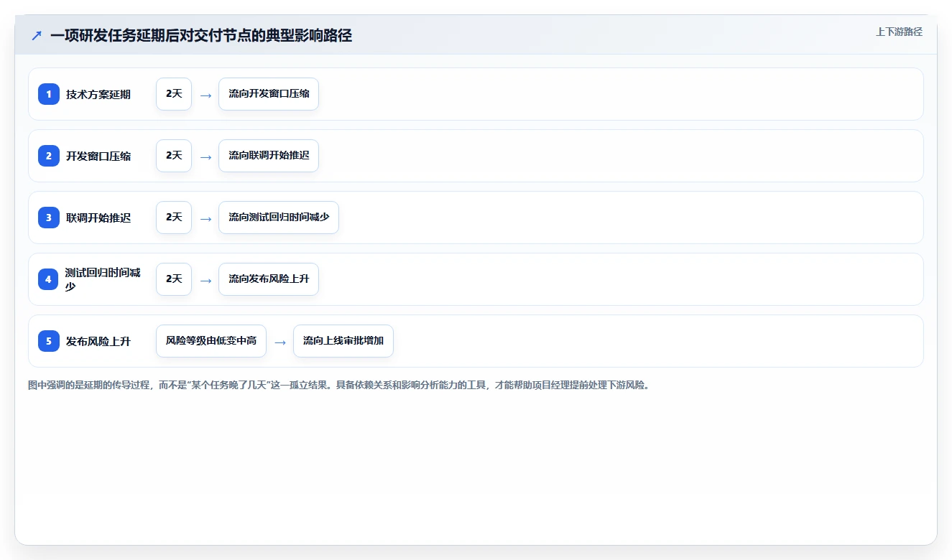Select the 联调开始推迟 step label
The height and width of the screenshot is (560, 952).
click(x=98, y=218)
